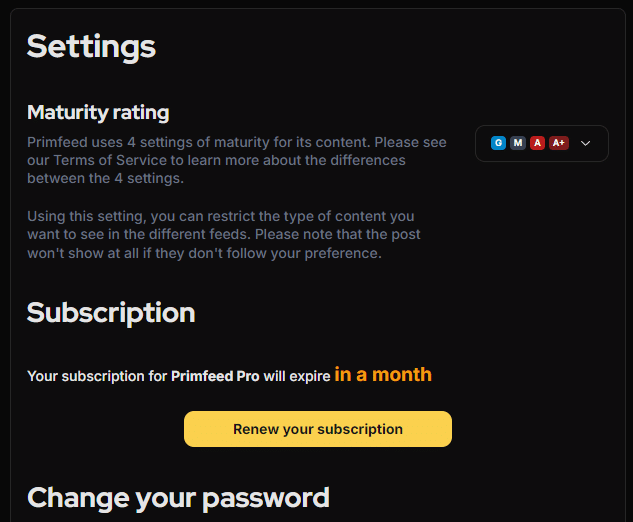The height and width of the screenshot is (522, 633).
Task: Click the "Using this setting" paragraph start
Action: (90, 216)
